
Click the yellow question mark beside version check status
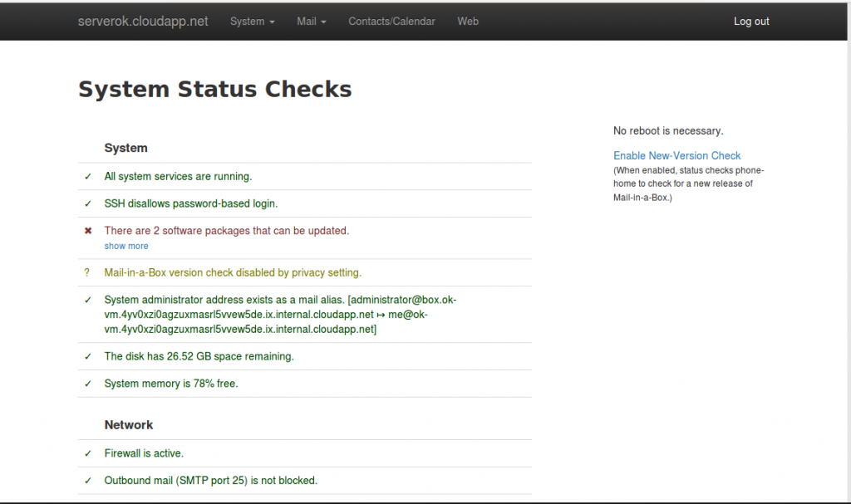(87, 272)
